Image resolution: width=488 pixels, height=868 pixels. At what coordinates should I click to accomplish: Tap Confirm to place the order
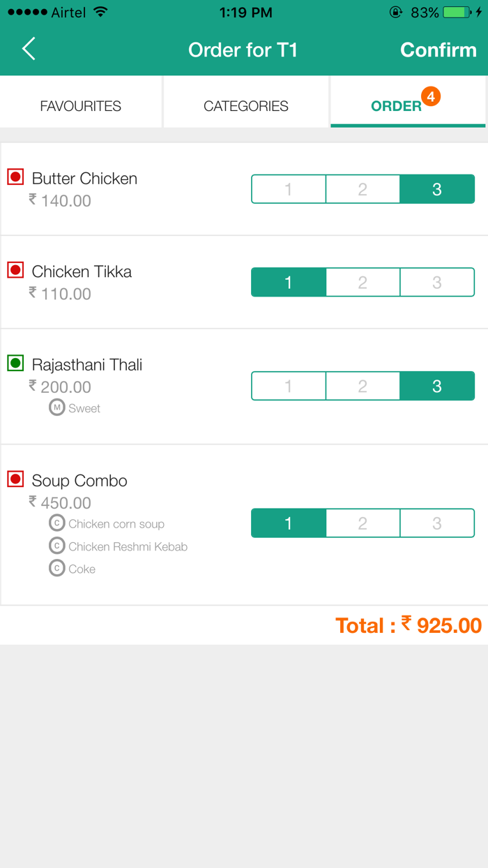(x=439, y=49)
